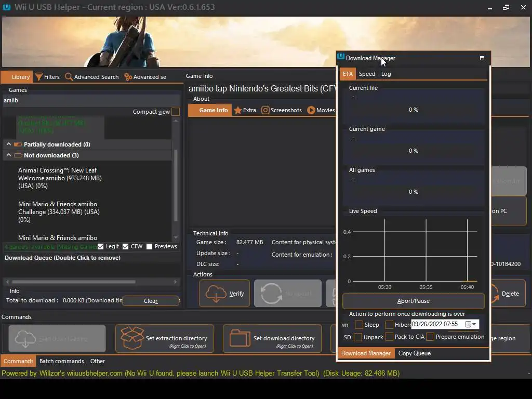
Task: Click the games list vertical scrollbar thumb
Action: point(176,185)
